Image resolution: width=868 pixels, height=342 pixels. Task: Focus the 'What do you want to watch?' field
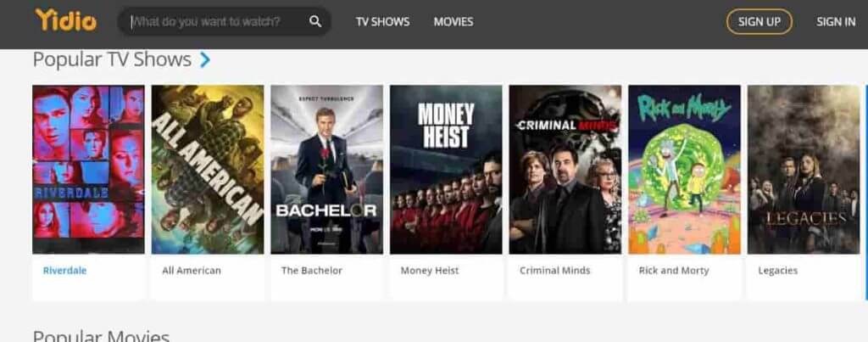coord(216,21)
